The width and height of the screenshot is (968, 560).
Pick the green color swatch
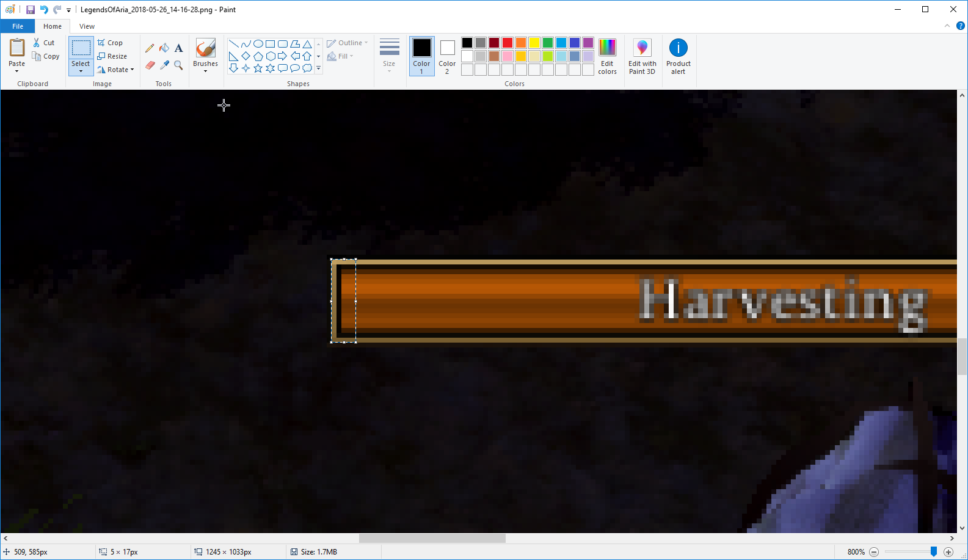548,43
